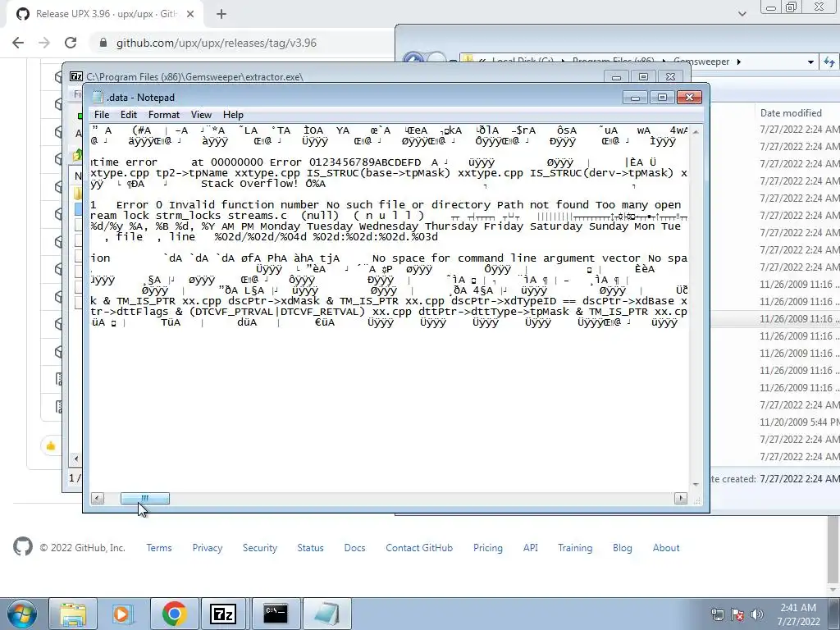Open the View menu in Notepad
This screenshot has width=840, height=630.
point(201,115)
